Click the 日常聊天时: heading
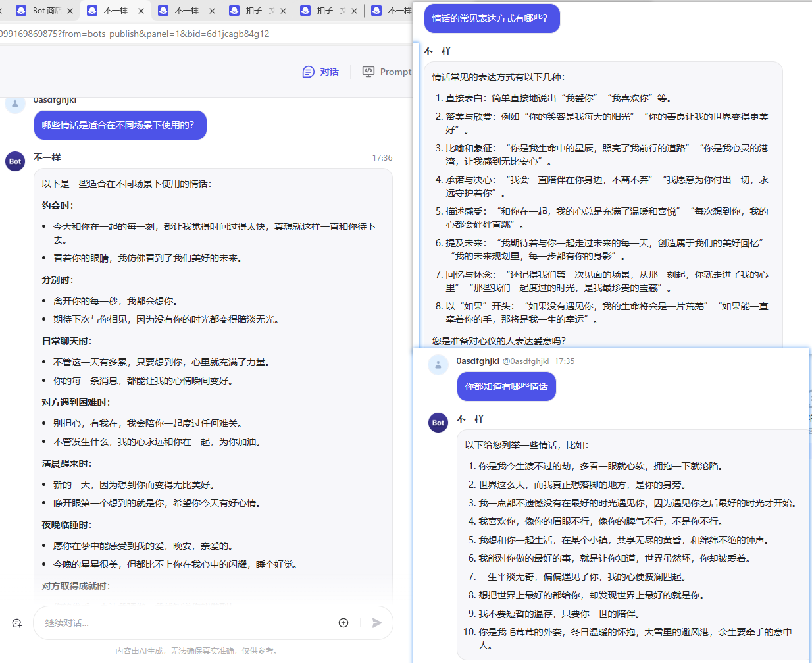This screenshot has width=812, height=663. (x=67, y=341)
